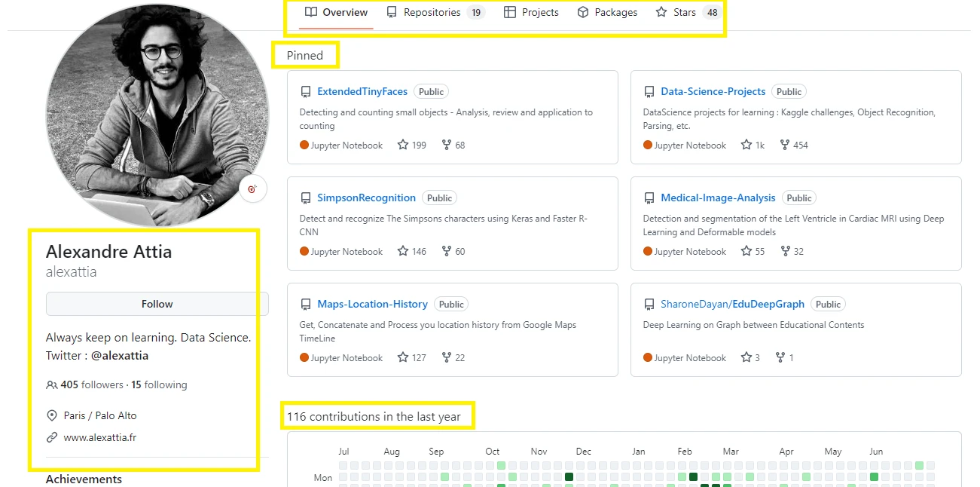Screen dimensions: 980x487
Task: Open the SharoneDayan/EduDeepGraph repository link
Action: click(733, 304)
